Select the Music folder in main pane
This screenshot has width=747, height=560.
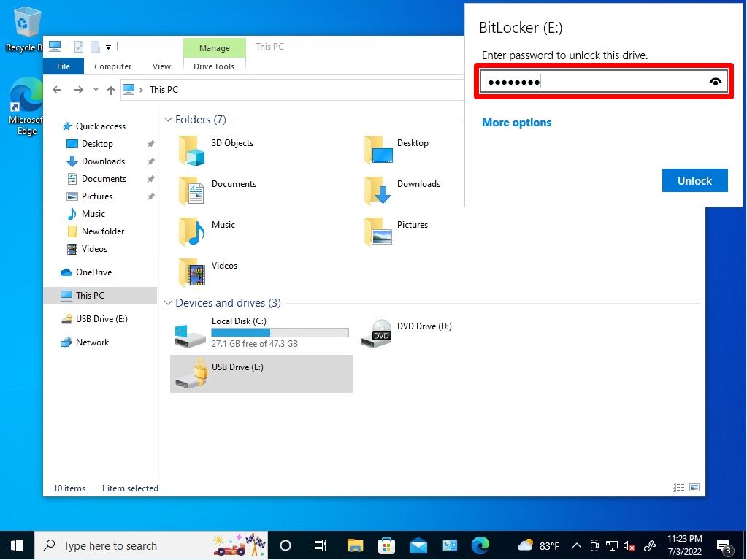(x=207, y=231)
